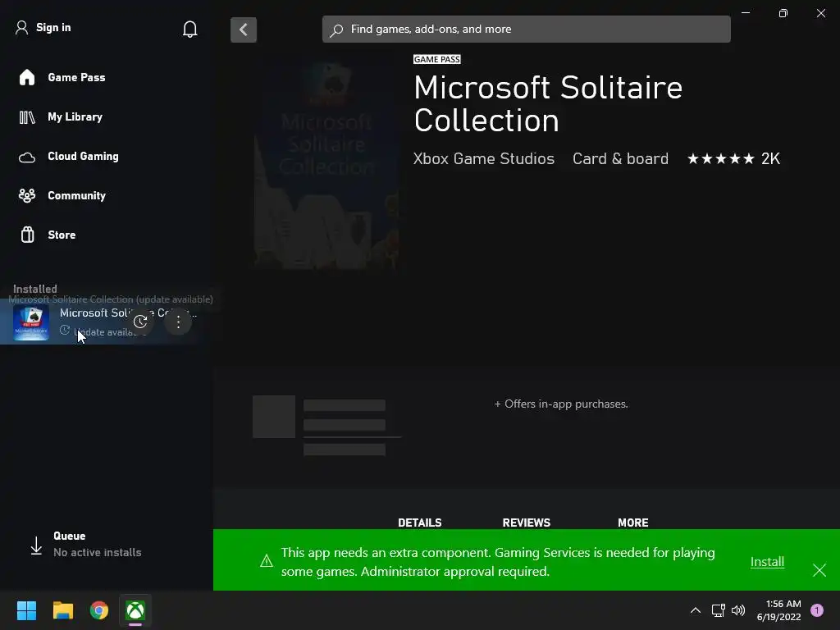Click Offers in-app purchases text

(x=561, y=404)
